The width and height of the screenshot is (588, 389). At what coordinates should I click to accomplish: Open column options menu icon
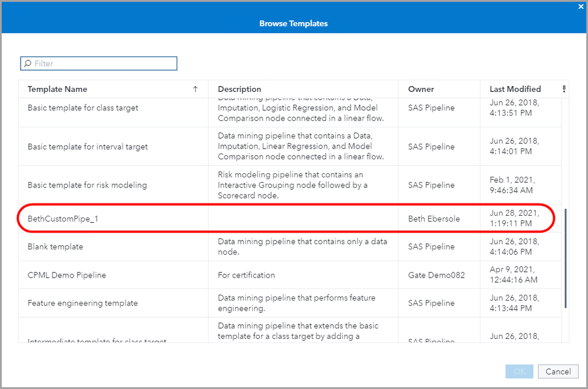click(564, 90)
